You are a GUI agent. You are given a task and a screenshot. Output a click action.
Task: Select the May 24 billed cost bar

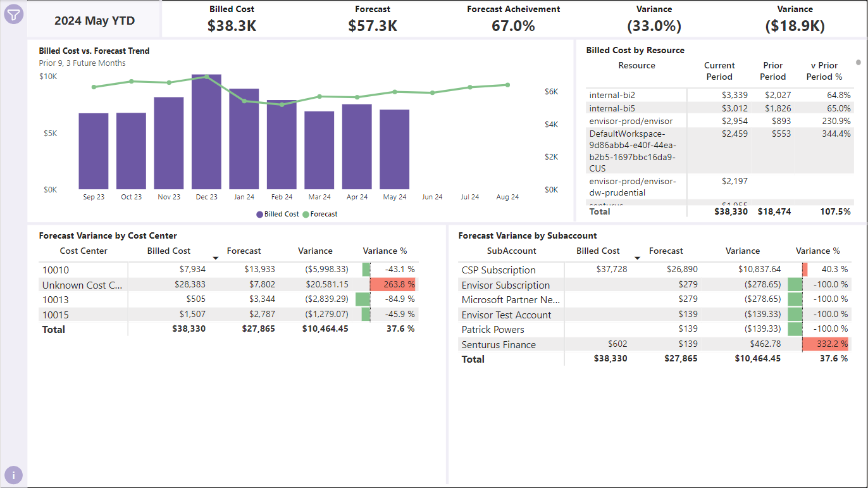[x=395, y=149]
